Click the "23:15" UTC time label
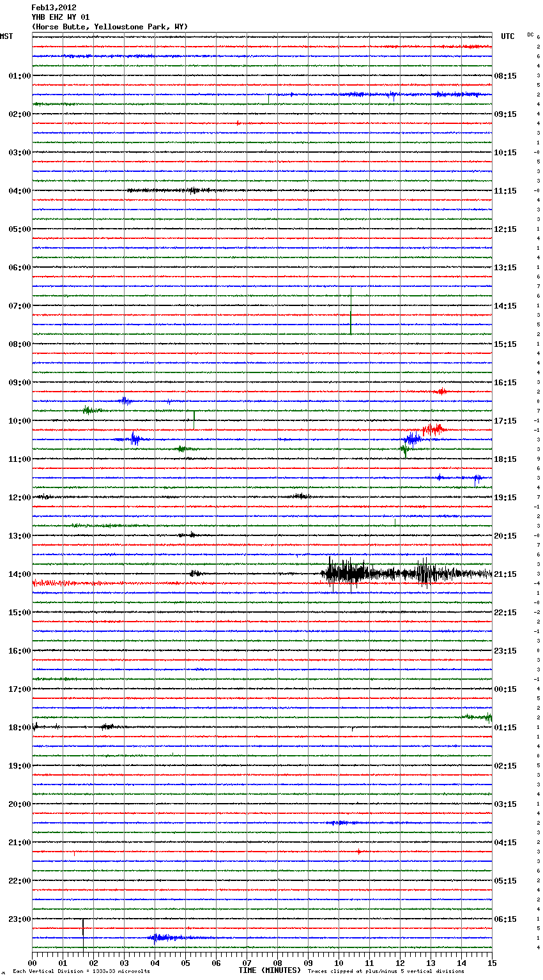The image size is (543, 980). click(x=505, y=651)
